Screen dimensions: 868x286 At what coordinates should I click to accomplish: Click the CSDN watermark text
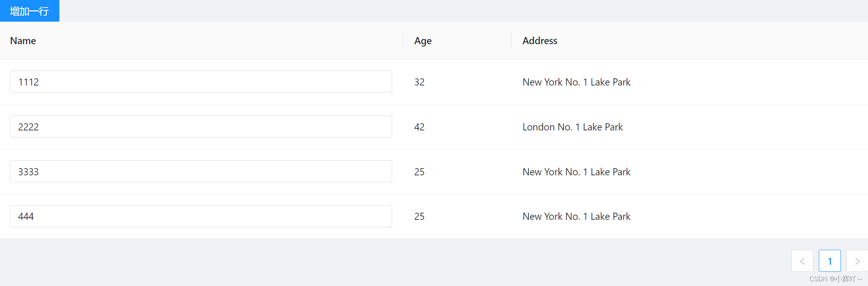[x=835, y=279]
